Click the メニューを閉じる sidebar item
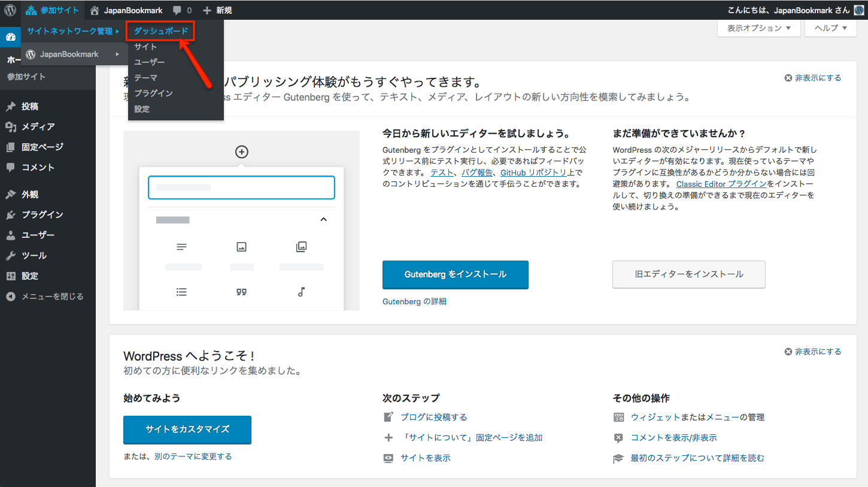This screenshot has width=868, height=487. tap(48, 297)
